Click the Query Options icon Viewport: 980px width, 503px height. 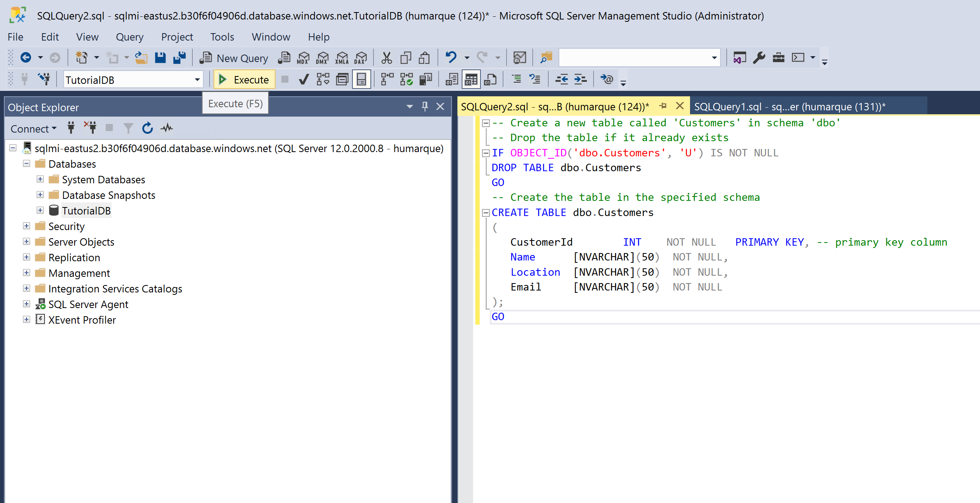click(x=342, y=80)
